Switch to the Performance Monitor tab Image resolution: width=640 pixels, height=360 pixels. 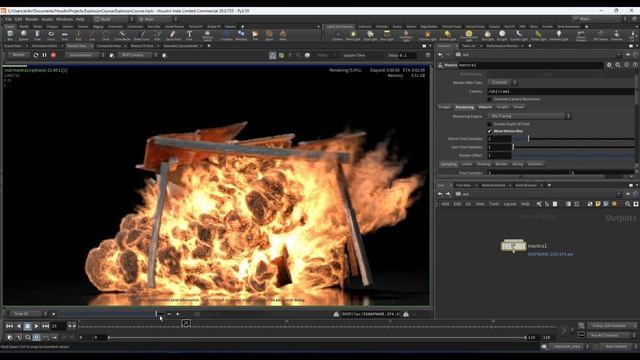(502, 46)
